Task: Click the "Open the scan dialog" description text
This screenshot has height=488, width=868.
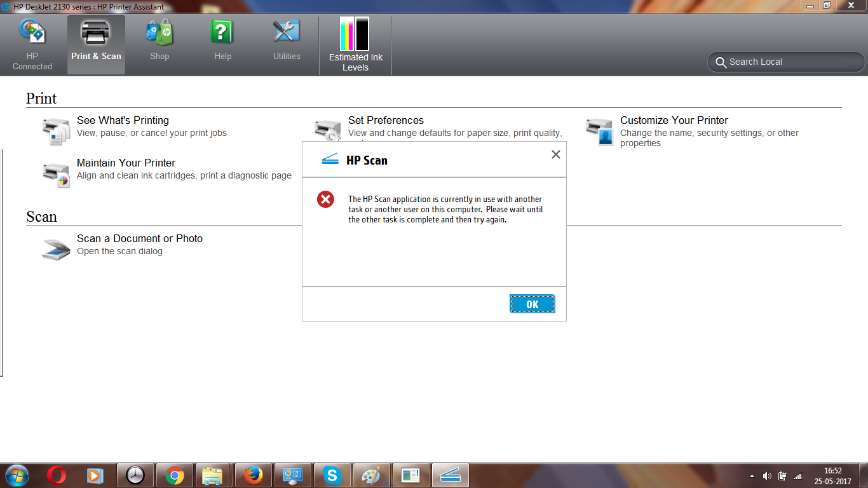Action: pos(119,251)
